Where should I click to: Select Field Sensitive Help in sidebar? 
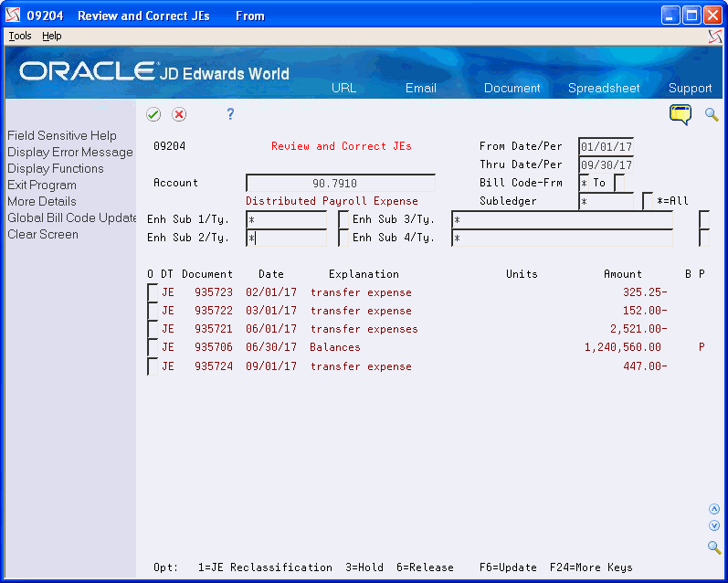point(62,135)
